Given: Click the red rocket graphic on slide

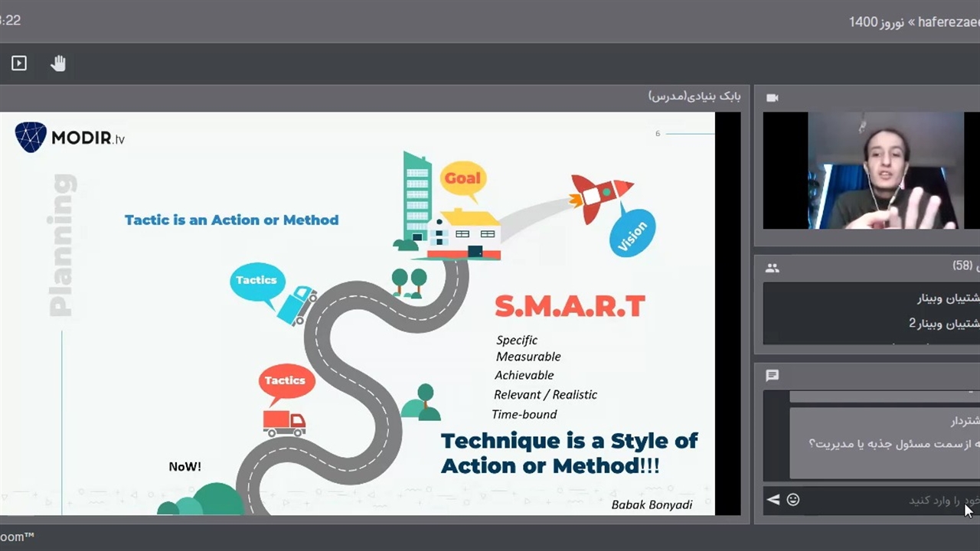Looking at the screenshot, I should click(601, 195).
